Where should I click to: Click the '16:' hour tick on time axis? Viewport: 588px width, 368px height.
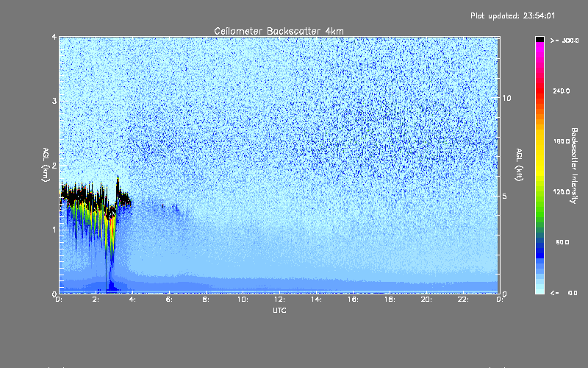(x=353, y=300)
